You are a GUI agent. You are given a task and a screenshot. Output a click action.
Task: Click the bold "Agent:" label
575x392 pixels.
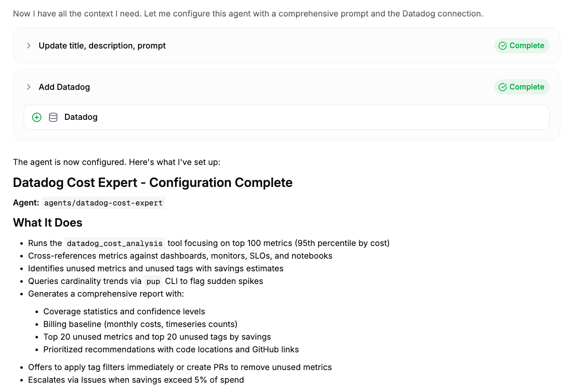coord(26,203)
